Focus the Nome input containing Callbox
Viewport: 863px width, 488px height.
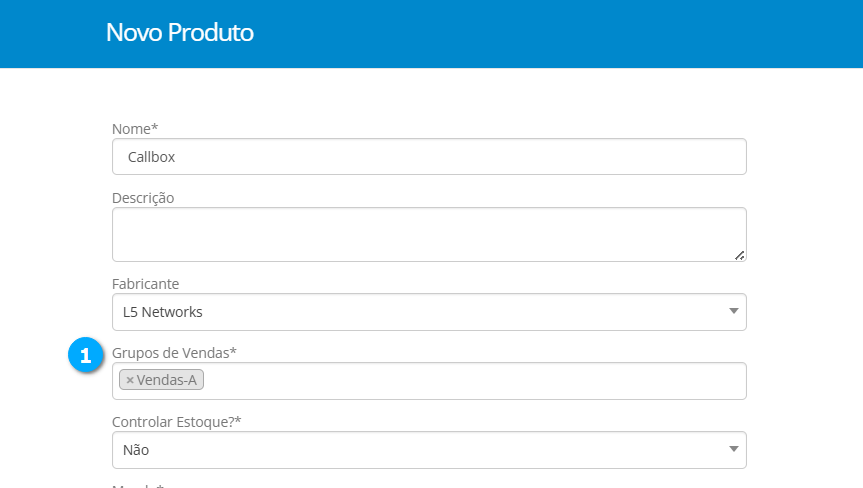click(429, 157)
